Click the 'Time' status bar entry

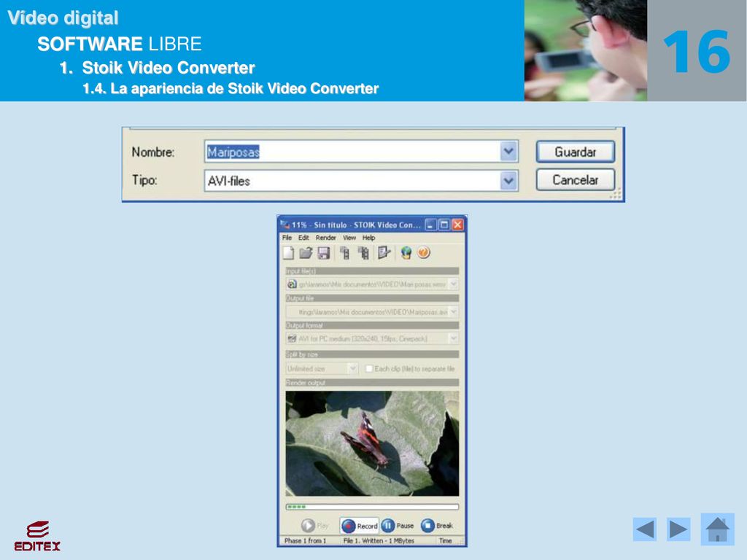(x=446, y=541)
